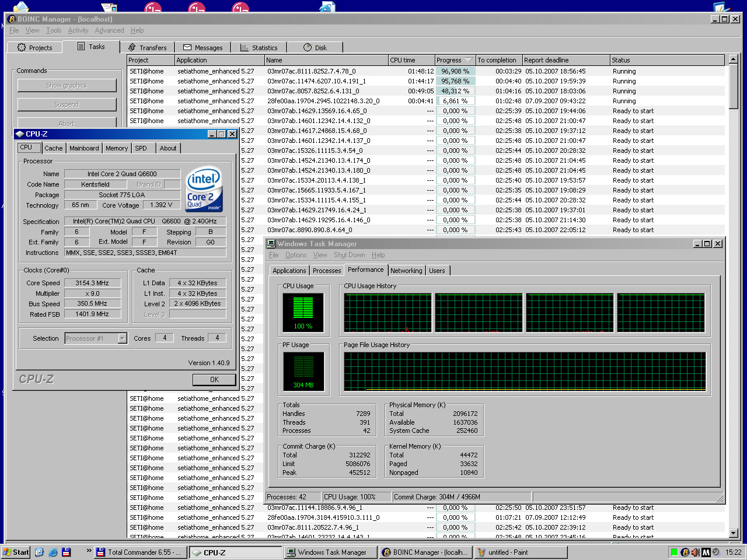Switch to Task Manager Users tab

point(437,271)
